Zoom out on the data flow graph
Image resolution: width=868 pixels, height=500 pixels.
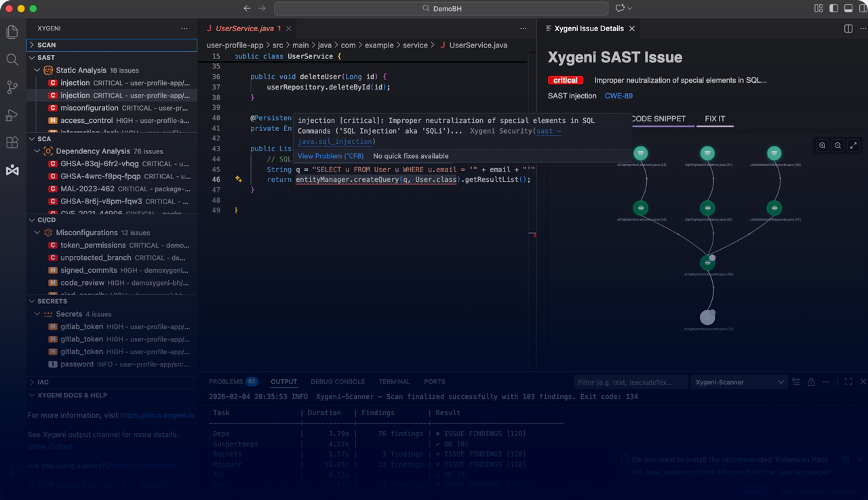[x=838, y=145]
